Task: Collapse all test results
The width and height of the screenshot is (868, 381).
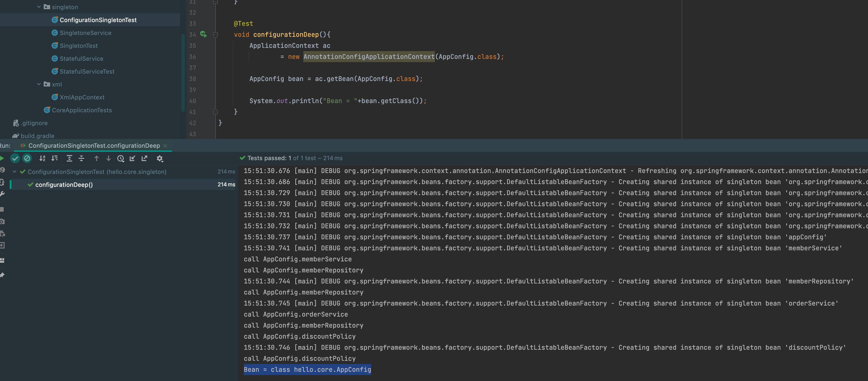Action: 82,158
